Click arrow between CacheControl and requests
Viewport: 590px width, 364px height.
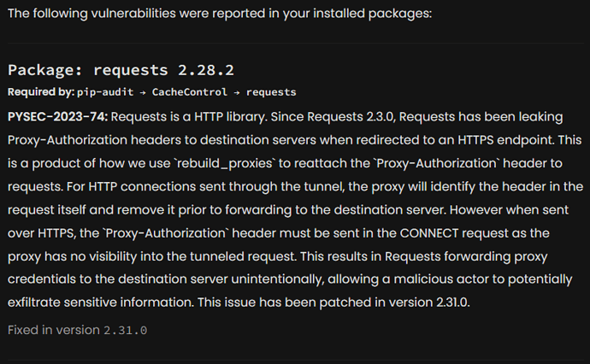click(236, 92)
